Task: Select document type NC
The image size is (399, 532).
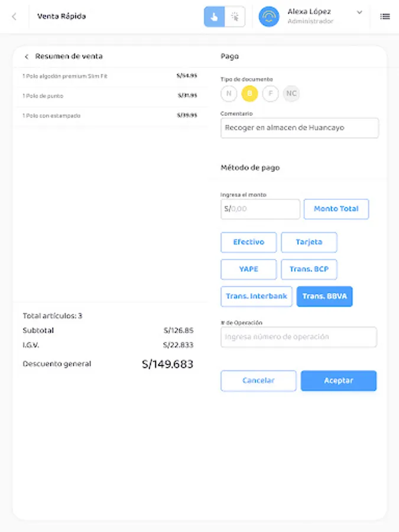Action: (291, 93)
